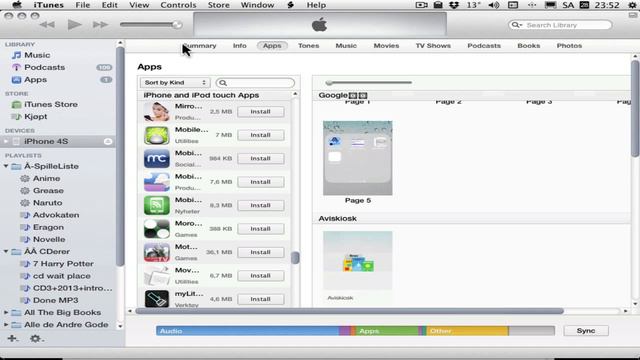The height and width of the screenshot is (360, 640).
Task: Switch to the Music tab
Action: 346,46
